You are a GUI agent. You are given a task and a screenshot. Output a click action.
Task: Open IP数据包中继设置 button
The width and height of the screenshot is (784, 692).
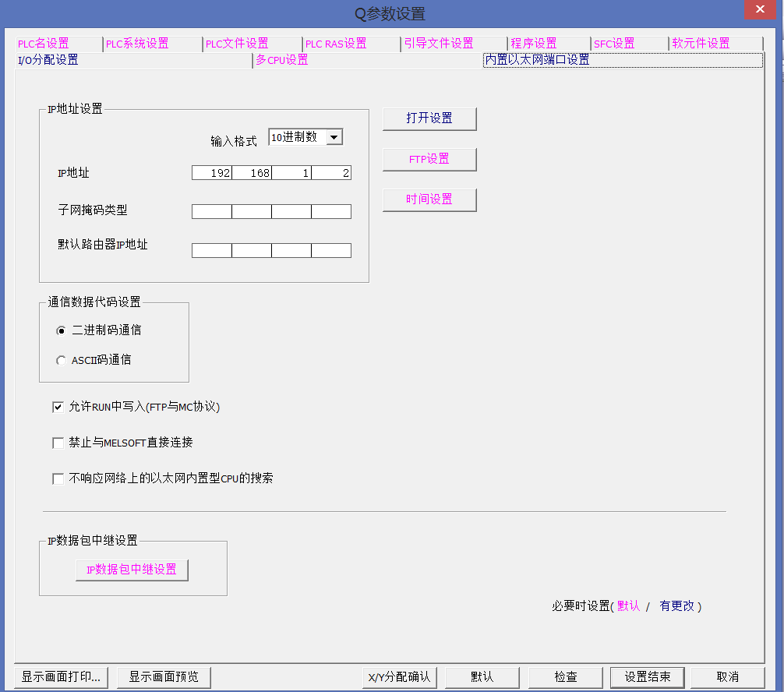pos(132,570)
